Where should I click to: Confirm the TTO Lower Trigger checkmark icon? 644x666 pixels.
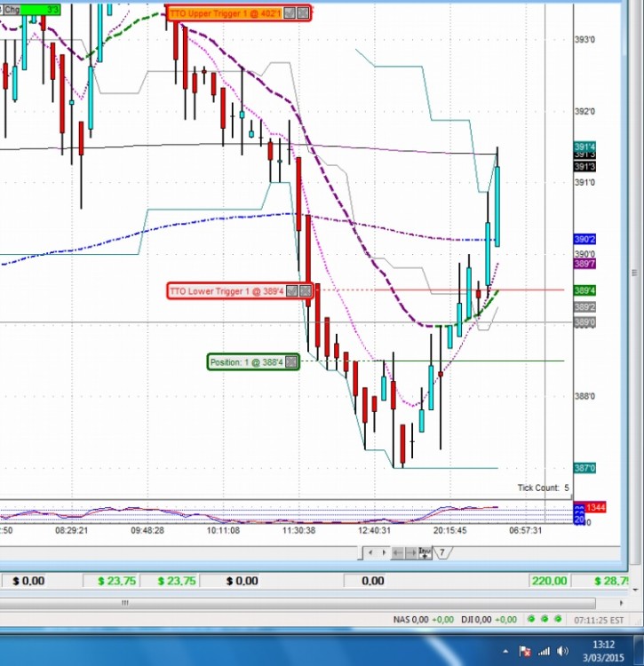(x=292, y=291)
